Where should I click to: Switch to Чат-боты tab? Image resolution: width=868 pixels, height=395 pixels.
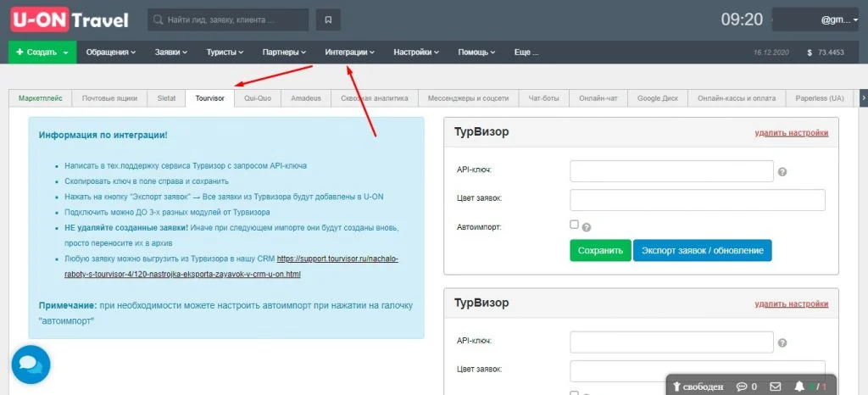coord(544,98)
